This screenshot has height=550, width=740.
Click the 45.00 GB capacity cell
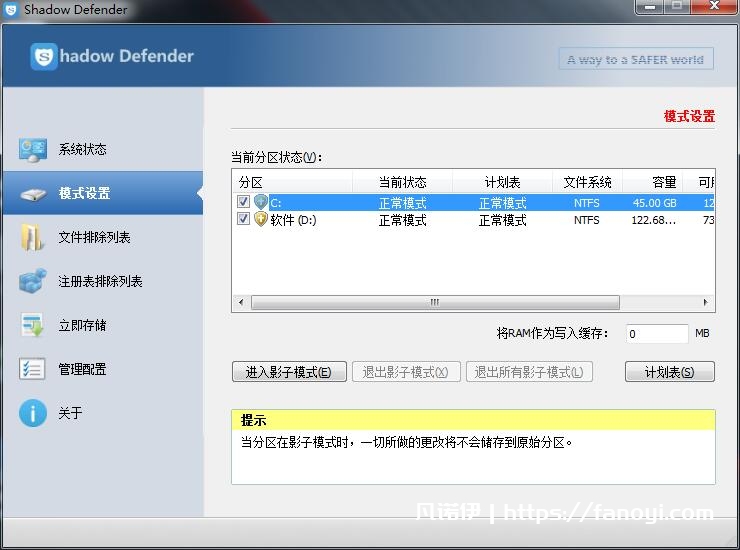pyautogui.click(x=655, y=203)
